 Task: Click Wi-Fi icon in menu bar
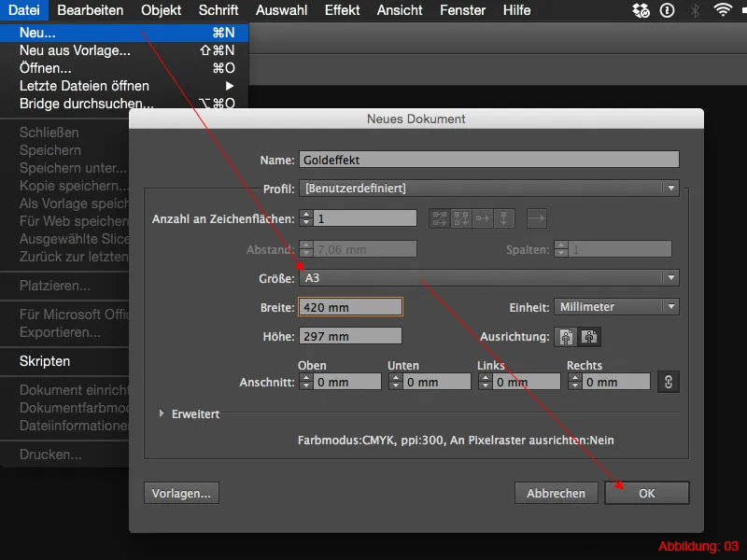click(x=723, y=10)
